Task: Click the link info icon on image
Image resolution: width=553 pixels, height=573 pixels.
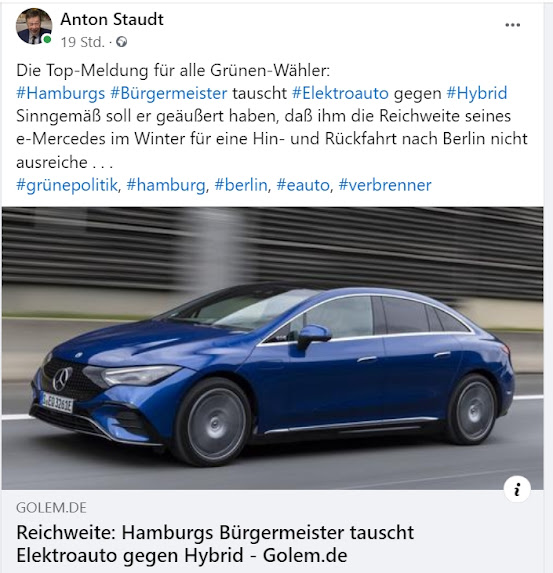Action: 517,489
